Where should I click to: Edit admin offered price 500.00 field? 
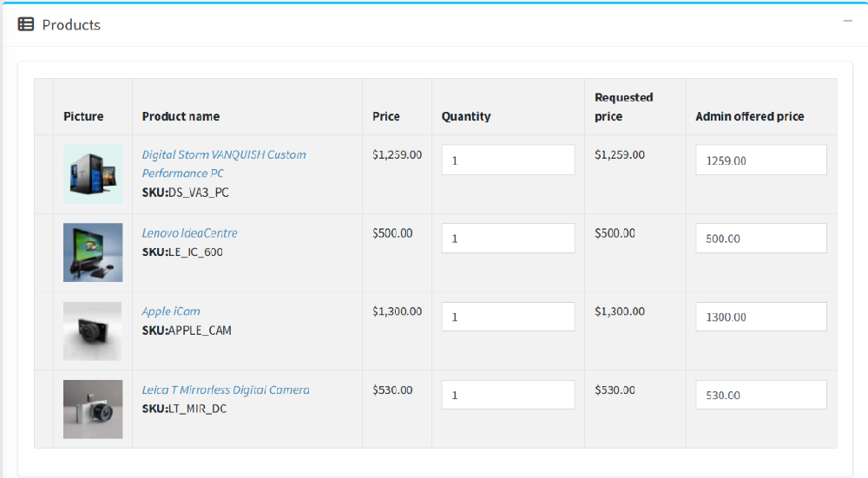click(760, 239)
